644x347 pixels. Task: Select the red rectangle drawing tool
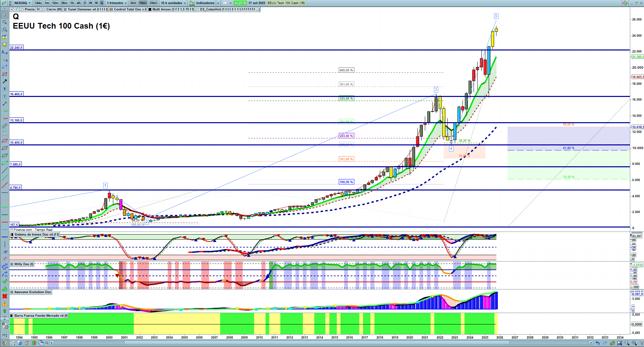point(4,74)
